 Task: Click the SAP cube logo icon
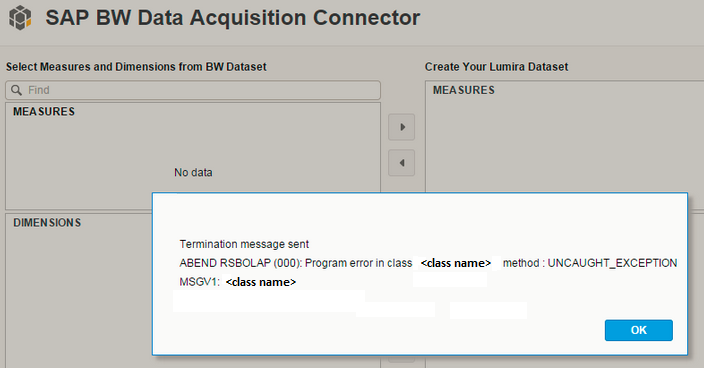pyautogui.click(x=20, y=18)
